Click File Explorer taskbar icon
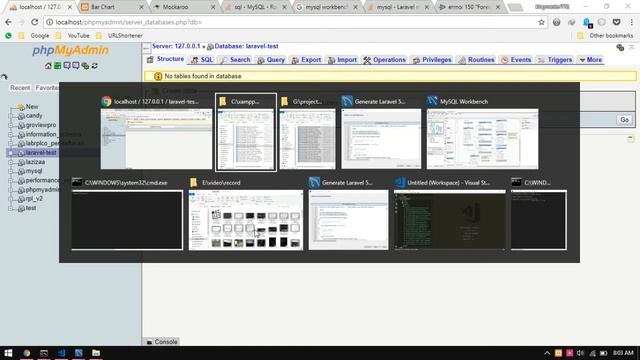This screenshot has height=360, width=640. 96,353
